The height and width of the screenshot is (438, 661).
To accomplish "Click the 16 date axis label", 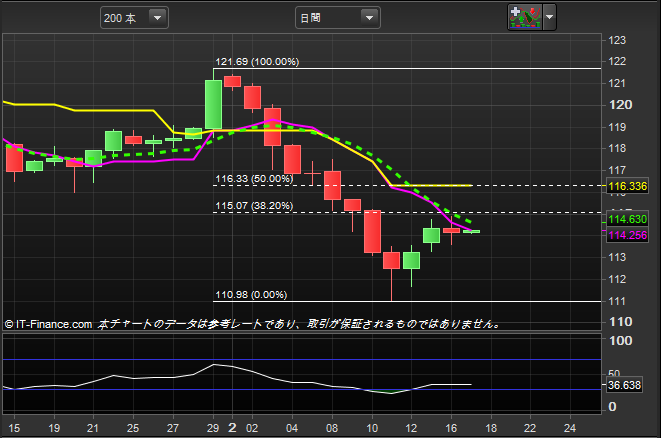I will 451,428.
